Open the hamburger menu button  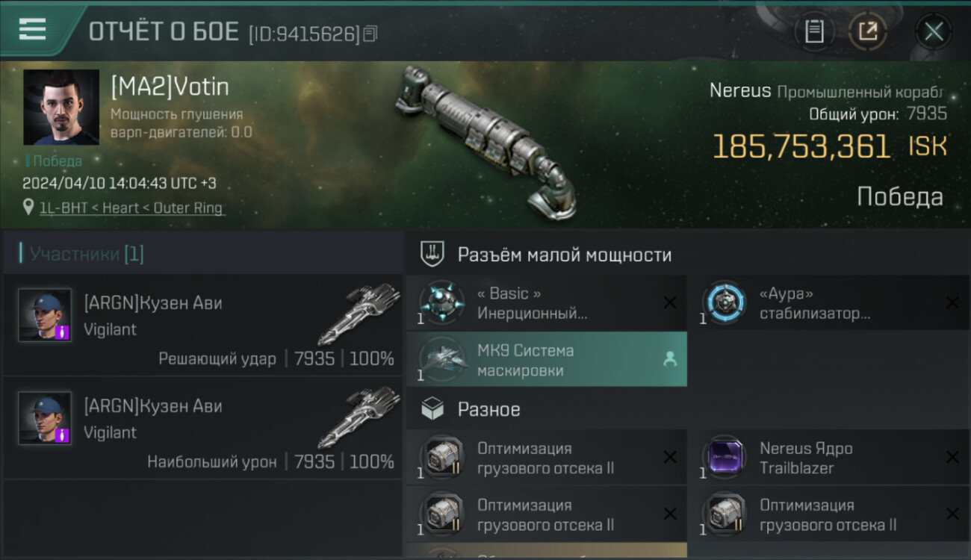pyautogui.click(x=32, y=30)
